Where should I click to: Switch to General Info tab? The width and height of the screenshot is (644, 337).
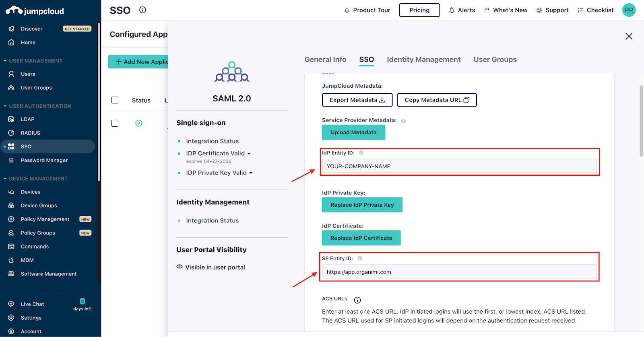pos(325,60)
